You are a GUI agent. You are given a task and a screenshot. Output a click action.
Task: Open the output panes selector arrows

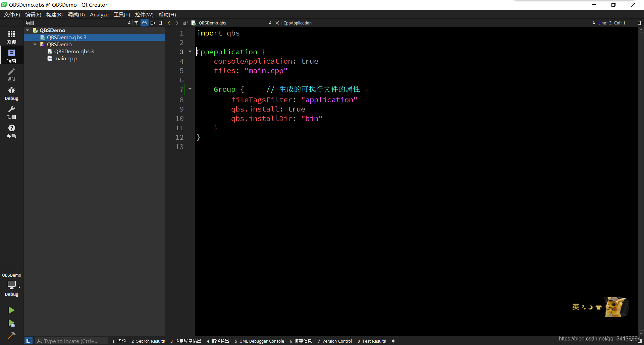click(393, 341)
